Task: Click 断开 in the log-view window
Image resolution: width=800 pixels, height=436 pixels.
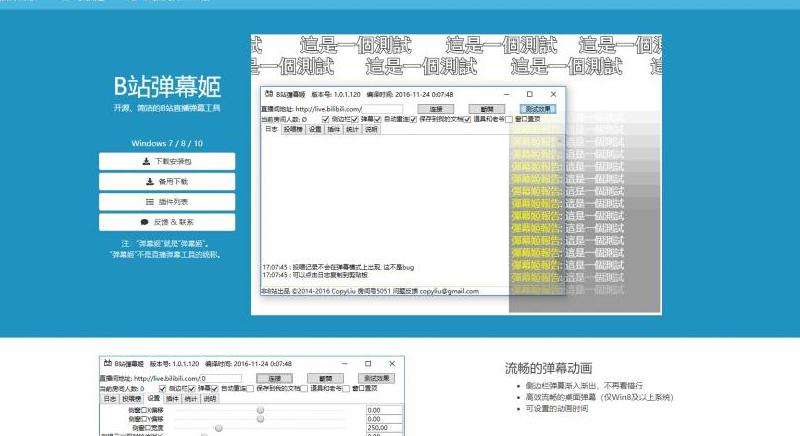Action: pos(487,109)
